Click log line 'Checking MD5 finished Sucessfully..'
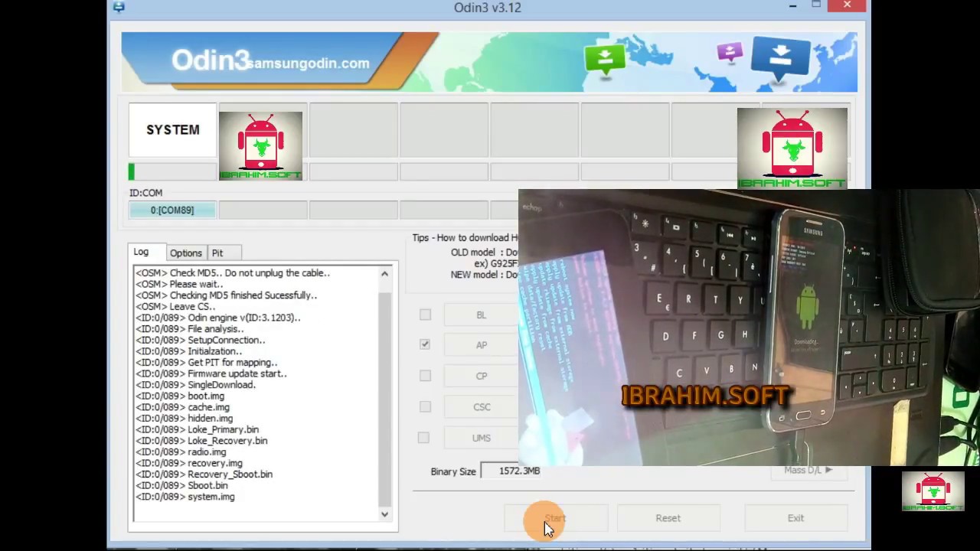 pyautogui.click(x=227, y=295)
